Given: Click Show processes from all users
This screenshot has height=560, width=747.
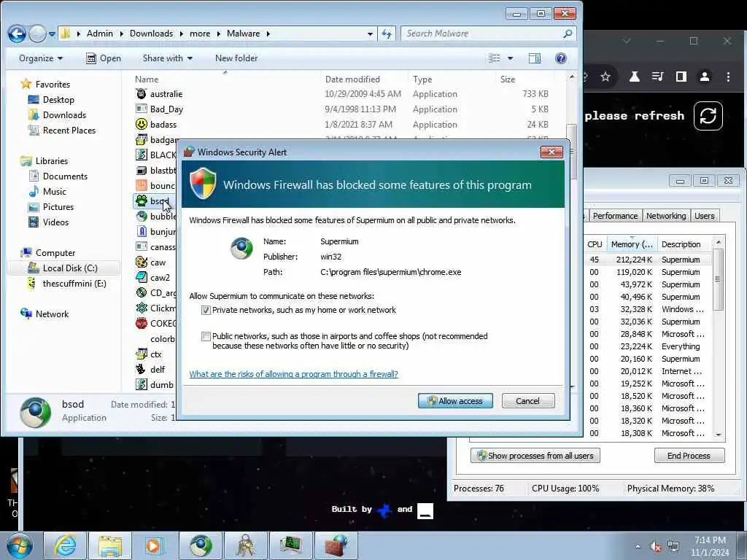Looking at the screenshot, I should [535, 456].
